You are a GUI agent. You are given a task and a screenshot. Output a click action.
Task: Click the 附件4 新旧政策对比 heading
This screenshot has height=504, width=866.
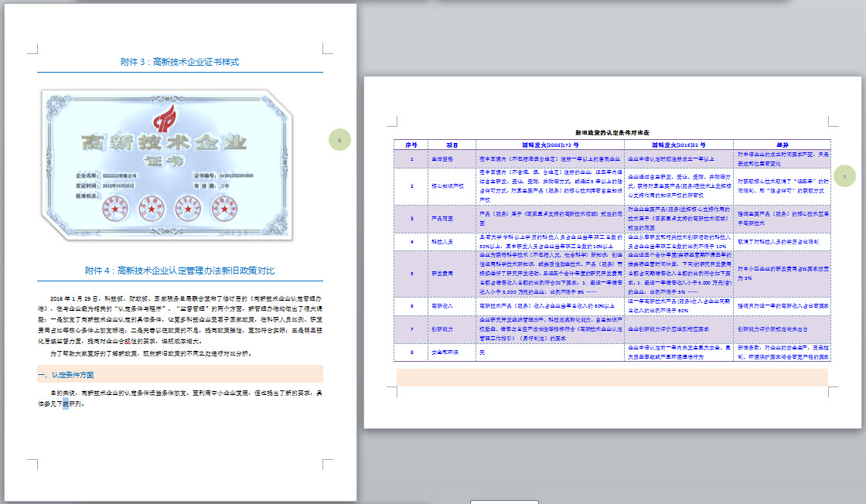180,271
